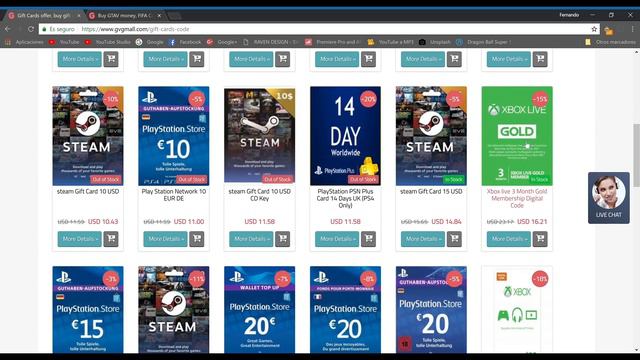Click the USD 14.84 price text
640x360 pixels.
click(446, 222)
